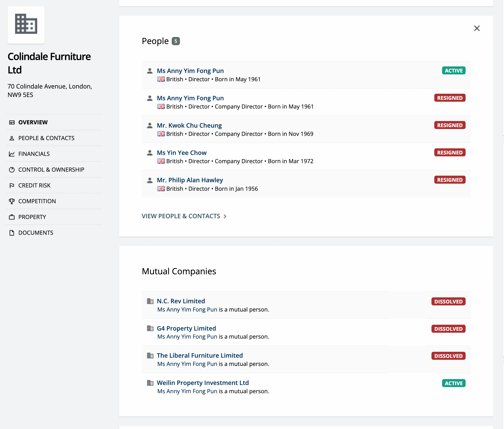Screen dimensions: 504x429
Task: Click building icon beside G4 Property Limited
Action: point(150,328)
